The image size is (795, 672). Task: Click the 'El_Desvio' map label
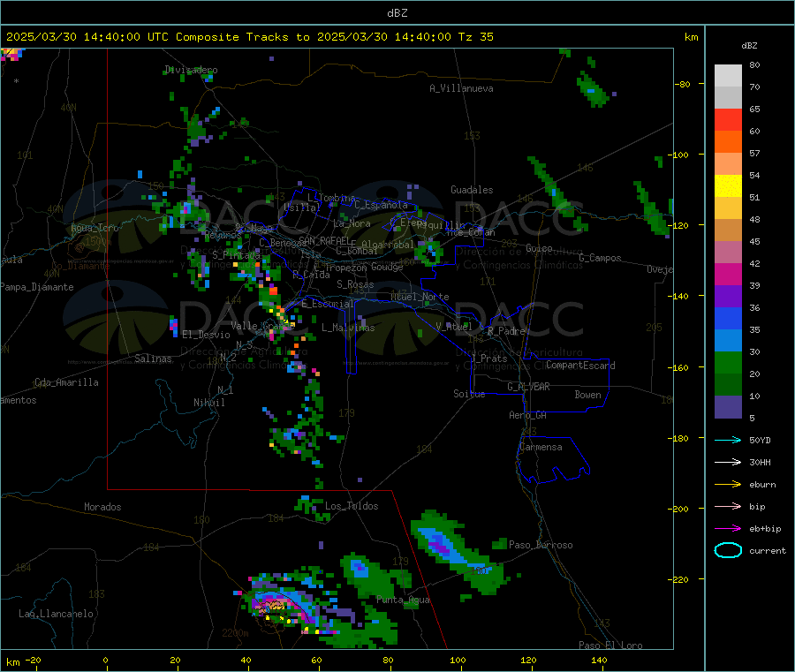click(207, 335)
